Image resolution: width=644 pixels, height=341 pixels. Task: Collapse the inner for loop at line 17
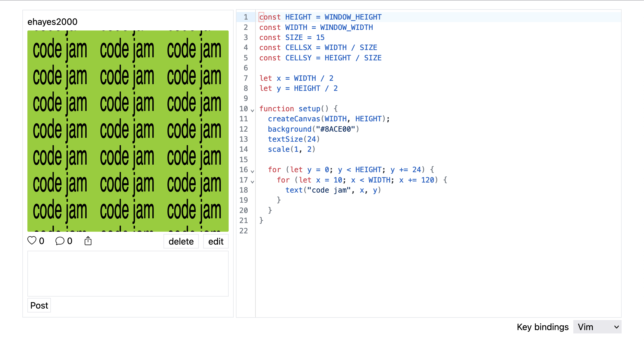click(252, 181)
